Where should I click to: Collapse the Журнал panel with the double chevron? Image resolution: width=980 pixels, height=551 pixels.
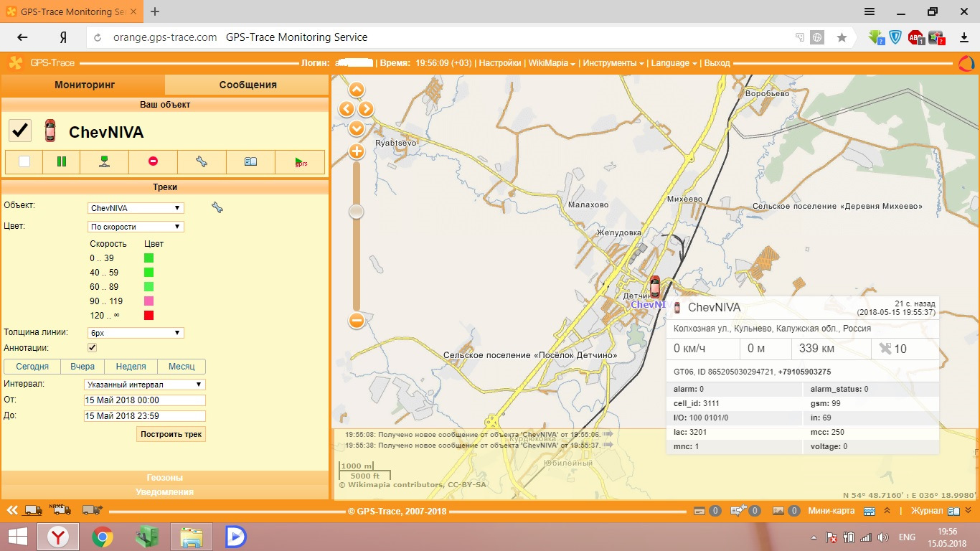968,511
